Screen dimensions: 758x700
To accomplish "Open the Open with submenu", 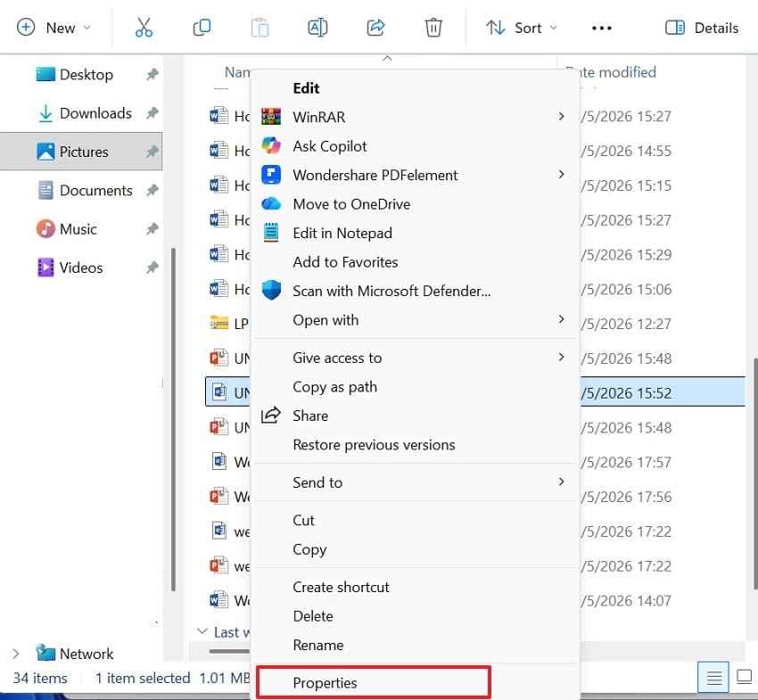I will pos(416,320).
